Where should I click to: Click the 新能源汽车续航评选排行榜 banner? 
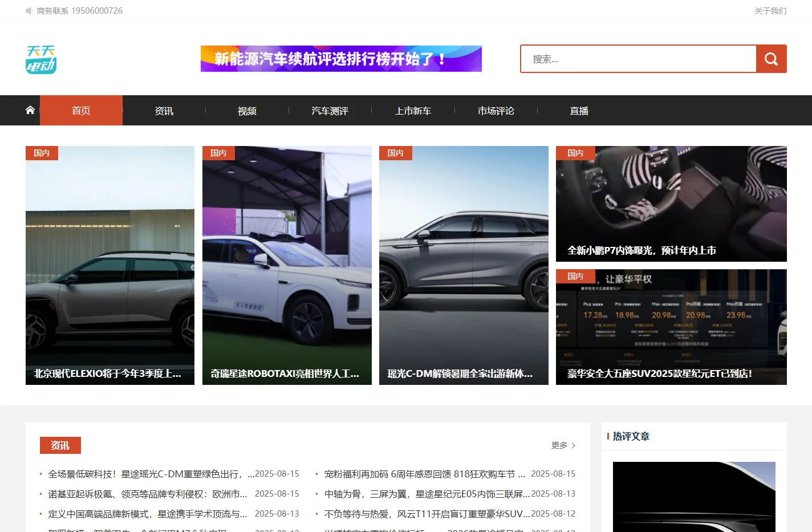(341, 59)
